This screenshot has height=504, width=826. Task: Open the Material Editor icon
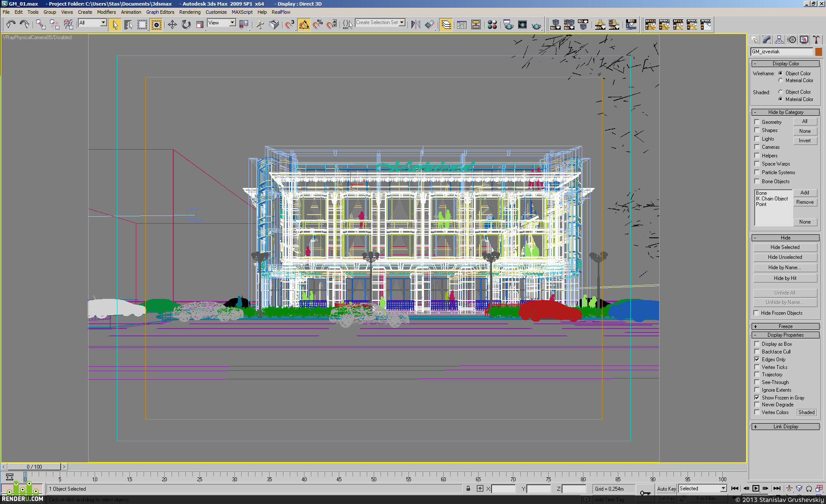pyautogui.click(x=492, y=25)
